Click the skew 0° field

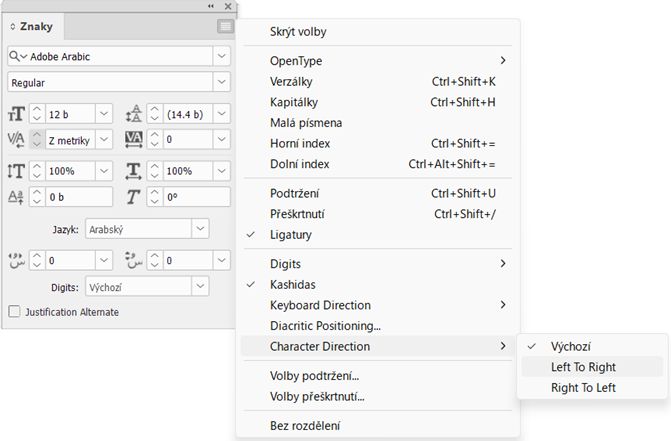(x=196, y=197)
